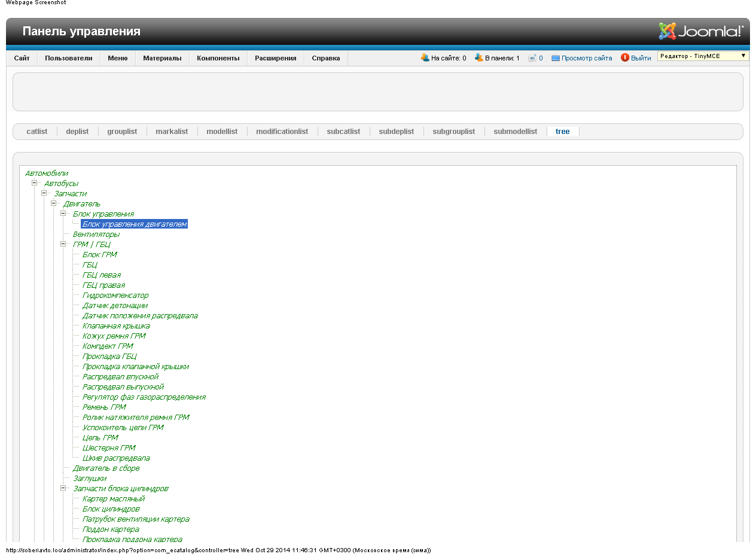
Task: Switch to the catlist tab
Action: coord(37,132)
